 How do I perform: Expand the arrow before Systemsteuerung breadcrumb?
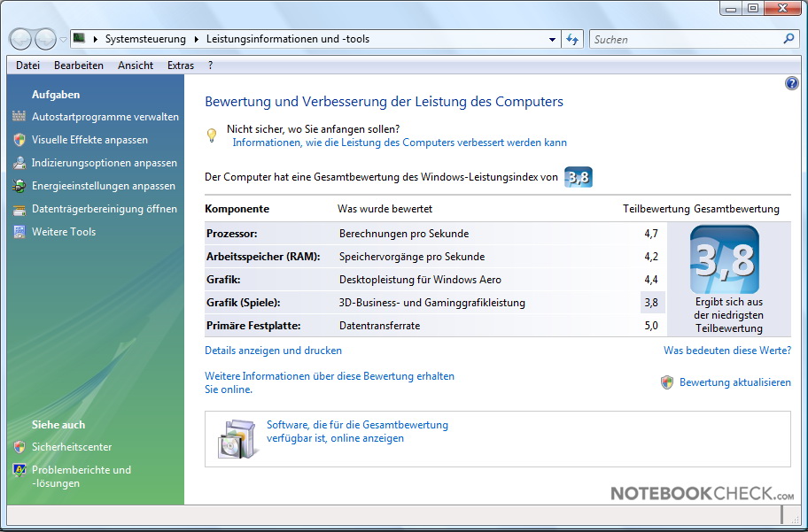[x=96, y=39]
